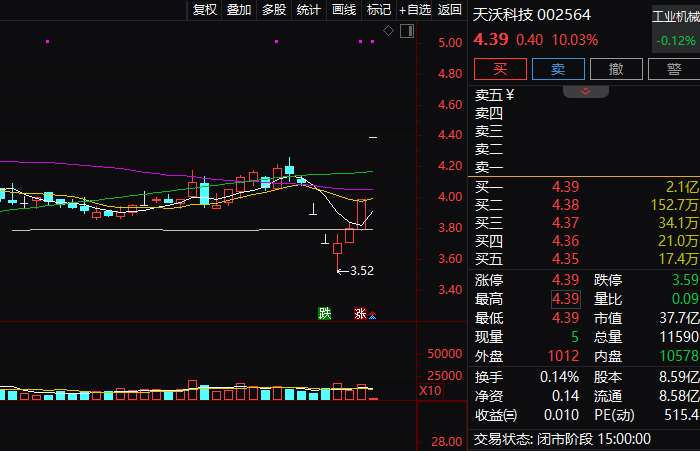Click the cyan candlestick at chart peak
700x451 pixels.
(289, 170)
